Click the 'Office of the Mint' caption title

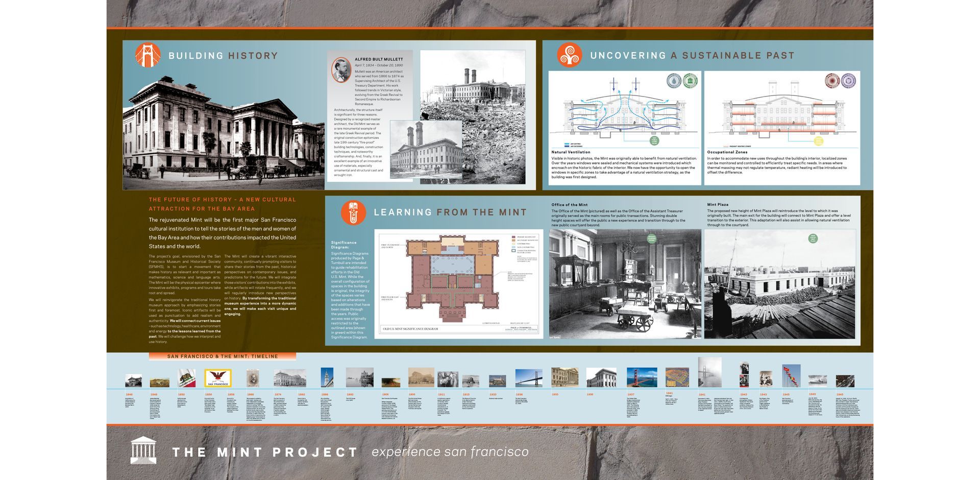coord(569,205)
